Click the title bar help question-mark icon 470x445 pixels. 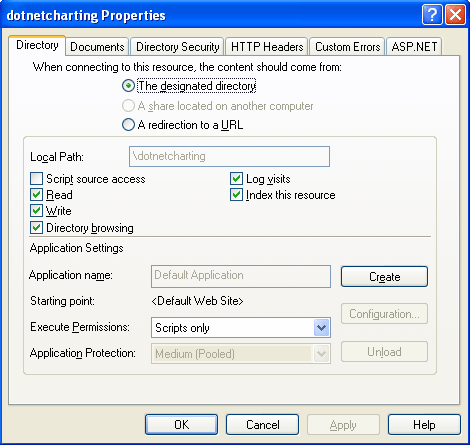point(432,15)
